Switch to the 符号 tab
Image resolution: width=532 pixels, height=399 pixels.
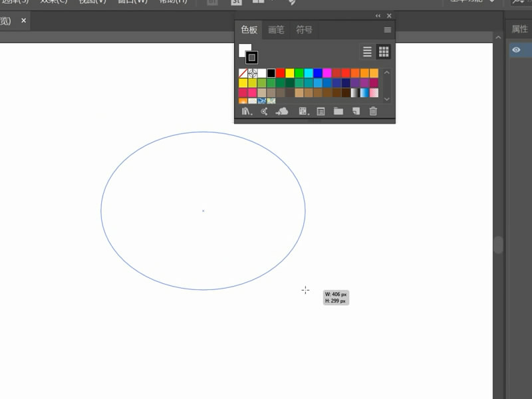[x=304, y=30]
